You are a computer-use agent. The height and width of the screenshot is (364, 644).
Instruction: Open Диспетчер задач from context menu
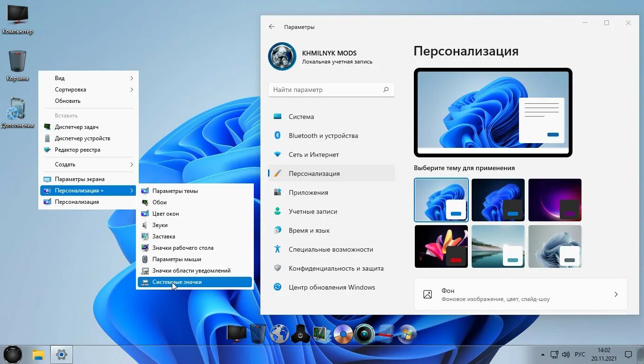point(89,127)
